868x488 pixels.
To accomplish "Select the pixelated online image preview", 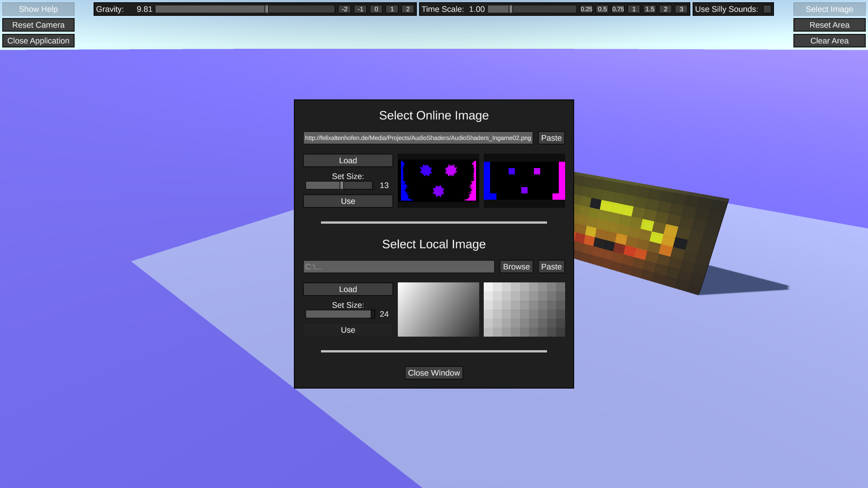I will pos(524,181).
